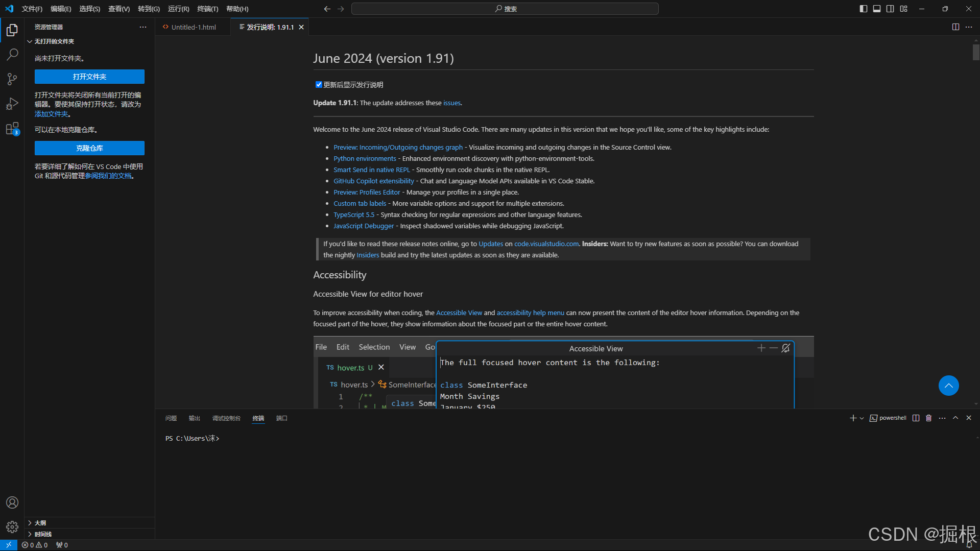This screenshot has width=980, height=551.
Task: Switch to Ports panel tab
Action: tap(282, 418)
